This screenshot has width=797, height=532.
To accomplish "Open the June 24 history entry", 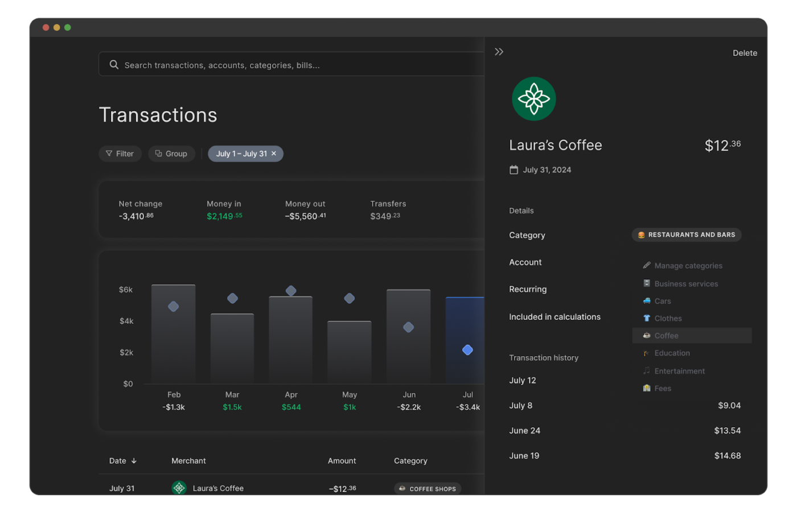I will click(x=625, y=431).
